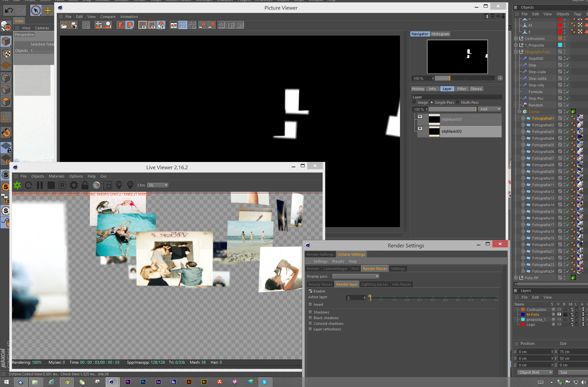Screen dimensions: 588x387
Task: Click the R render region icon in Live Viewer
Action: (x=62, y=185)
